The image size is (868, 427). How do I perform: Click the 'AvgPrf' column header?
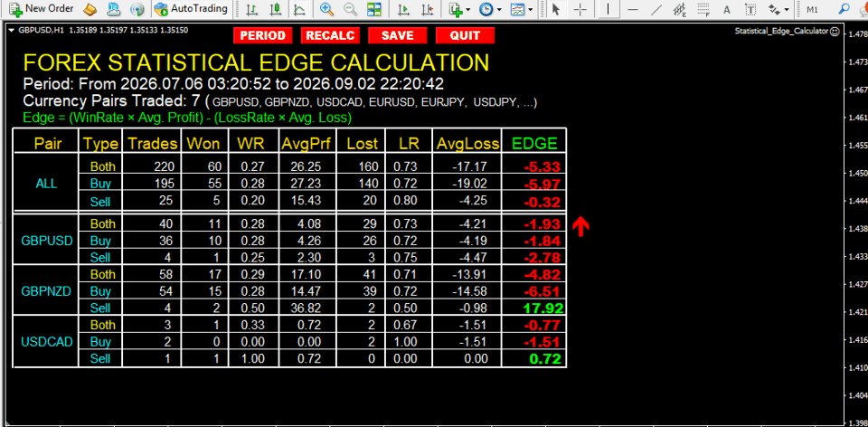tap(307, 144)
